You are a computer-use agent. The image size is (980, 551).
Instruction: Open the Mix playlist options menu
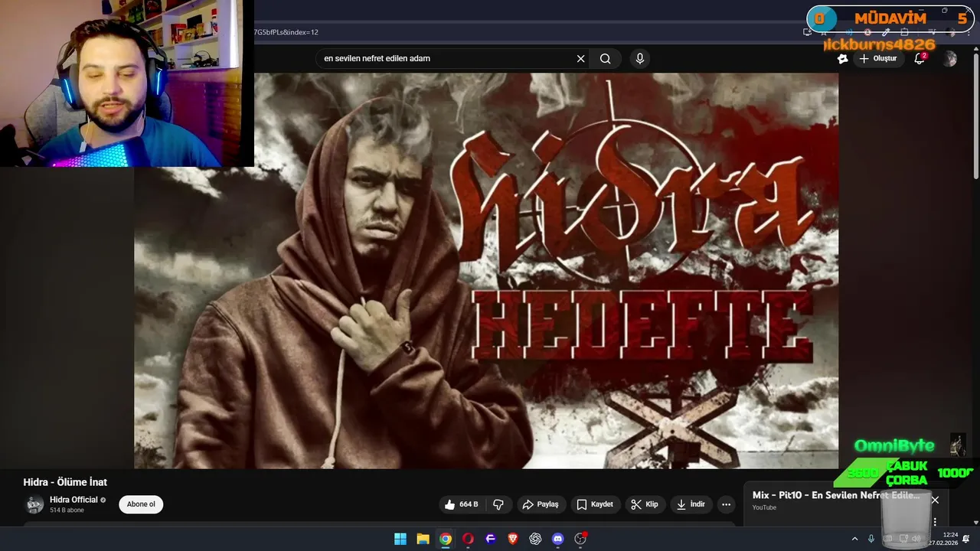point(935,522)
